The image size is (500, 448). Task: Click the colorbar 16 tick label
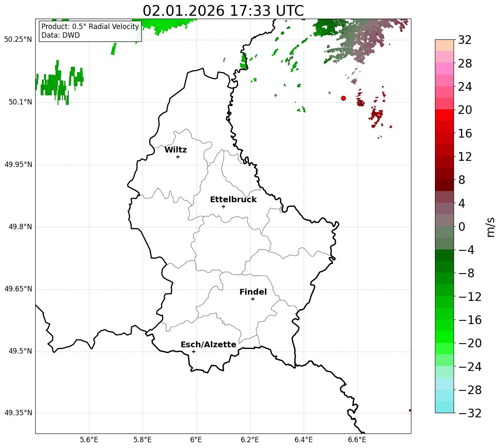point(465,133)
